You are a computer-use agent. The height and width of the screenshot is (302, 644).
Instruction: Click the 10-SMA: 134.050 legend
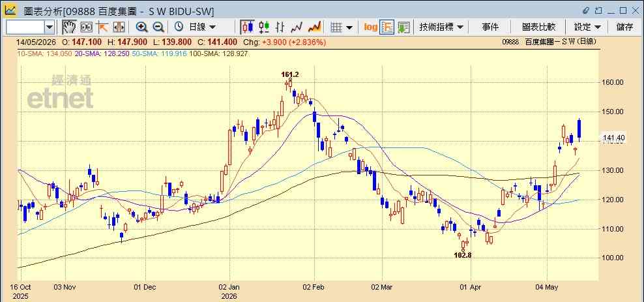44,53
